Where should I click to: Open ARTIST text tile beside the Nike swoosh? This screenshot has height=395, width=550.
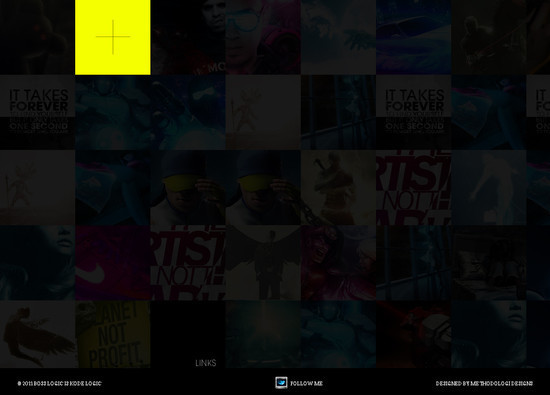click(x=188, y=263)
